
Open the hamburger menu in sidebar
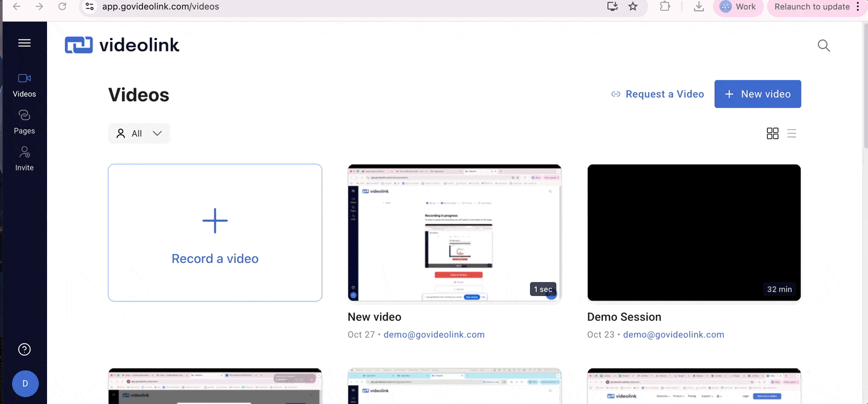click(x=24, y=43)
